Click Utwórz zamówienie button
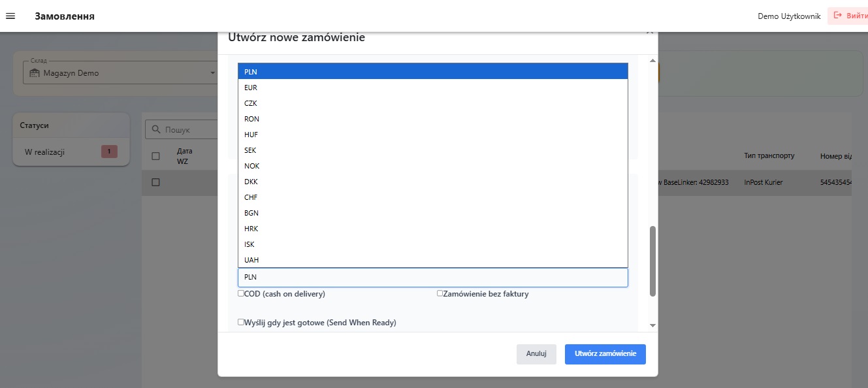This screenshot has width=868, height=388. pos(605,354)
